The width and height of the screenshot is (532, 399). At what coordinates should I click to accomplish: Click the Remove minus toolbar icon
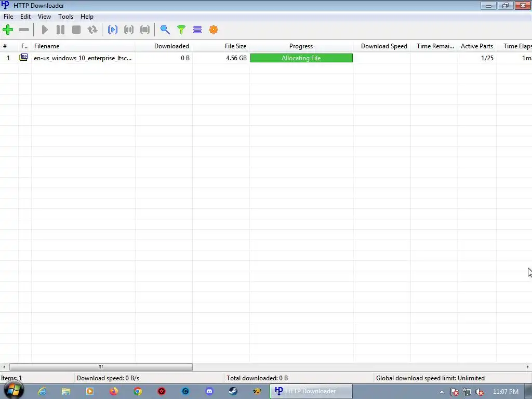24,30
